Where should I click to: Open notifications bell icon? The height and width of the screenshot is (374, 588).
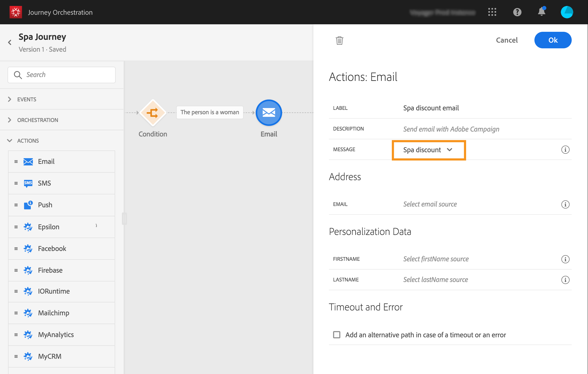[541, 12]
